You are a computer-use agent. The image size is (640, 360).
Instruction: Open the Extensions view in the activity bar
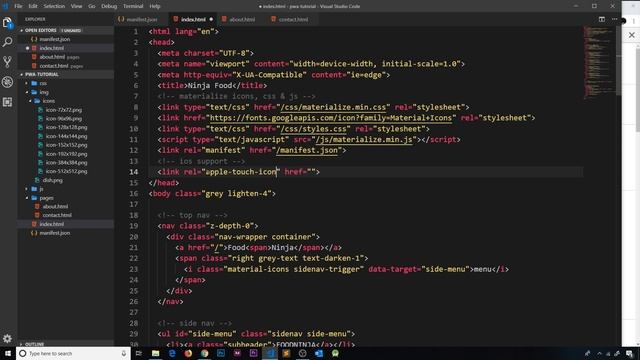coord(7,102)
